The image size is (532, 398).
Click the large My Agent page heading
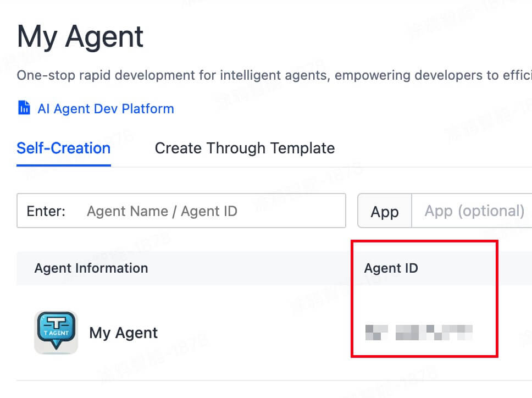(80, 37)
